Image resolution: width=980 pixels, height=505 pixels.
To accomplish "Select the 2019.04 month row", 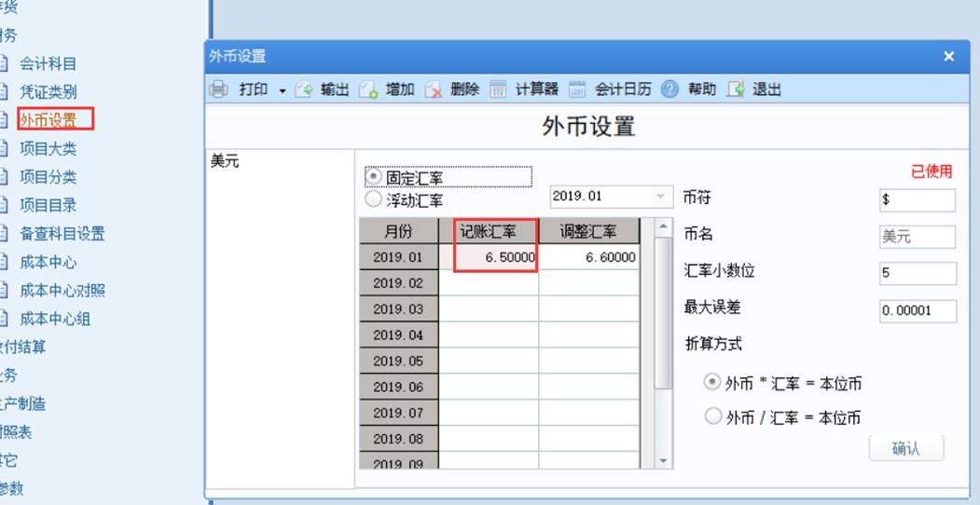I will point(398,335).
